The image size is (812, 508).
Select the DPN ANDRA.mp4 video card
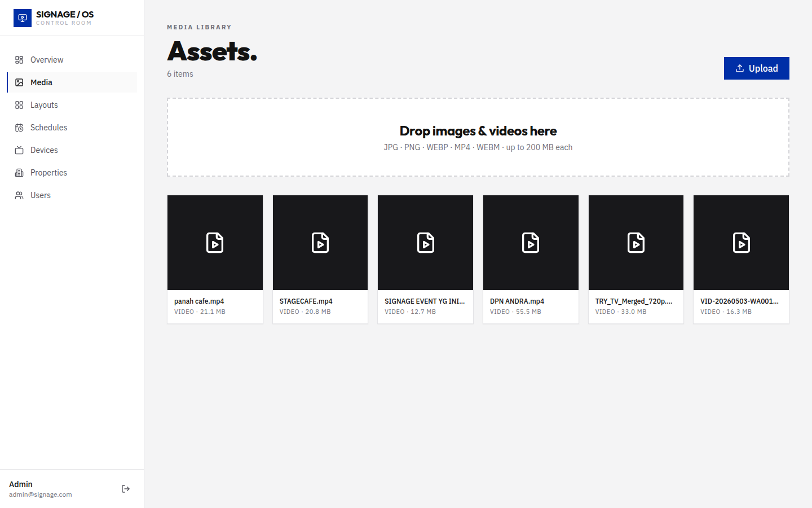(x=531, y=260)
